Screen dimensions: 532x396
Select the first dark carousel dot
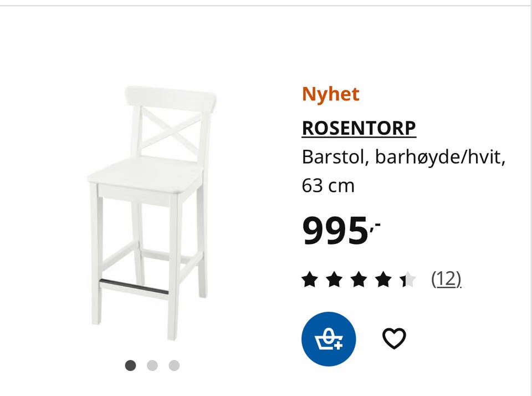point(130,365)
